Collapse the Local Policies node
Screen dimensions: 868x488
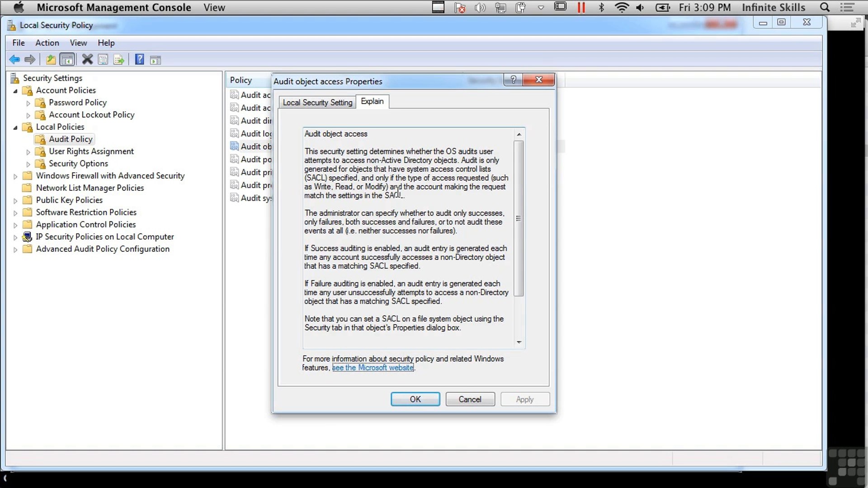15,127
